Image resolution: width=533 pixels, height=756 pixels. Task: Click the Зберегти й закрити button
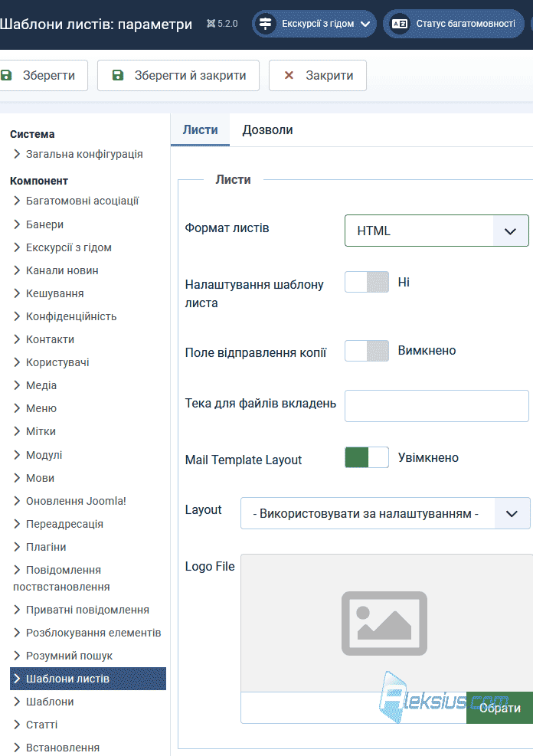(x=178, y=75)
